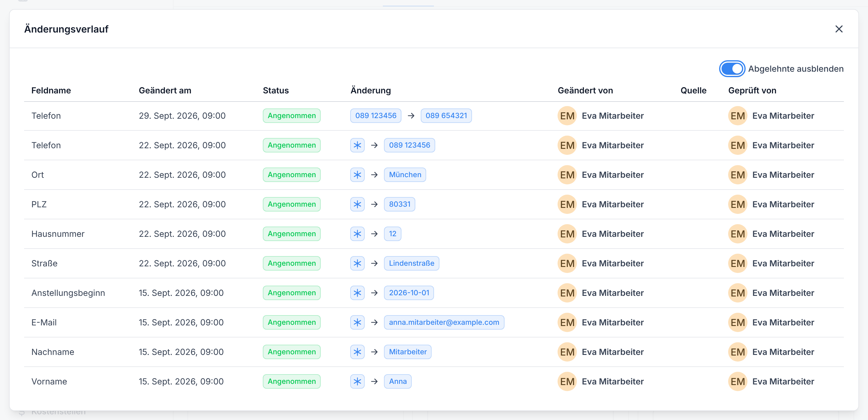The width and height of the screenshot is (868, 420).
Task: Click the Geändert von avatar in the Straße row
Action: 567,263
